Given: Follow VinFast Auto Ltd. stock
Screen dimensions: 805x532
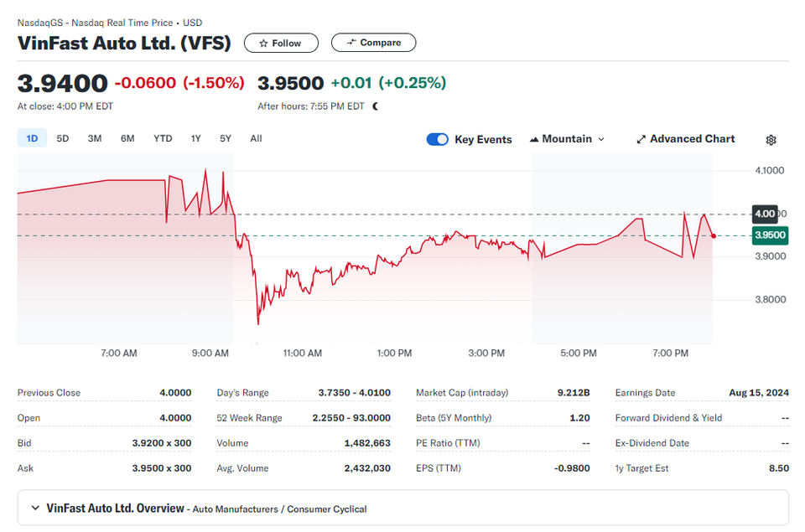Looking at the screenshot, I should pyautogui.click(x=281, y=43).
